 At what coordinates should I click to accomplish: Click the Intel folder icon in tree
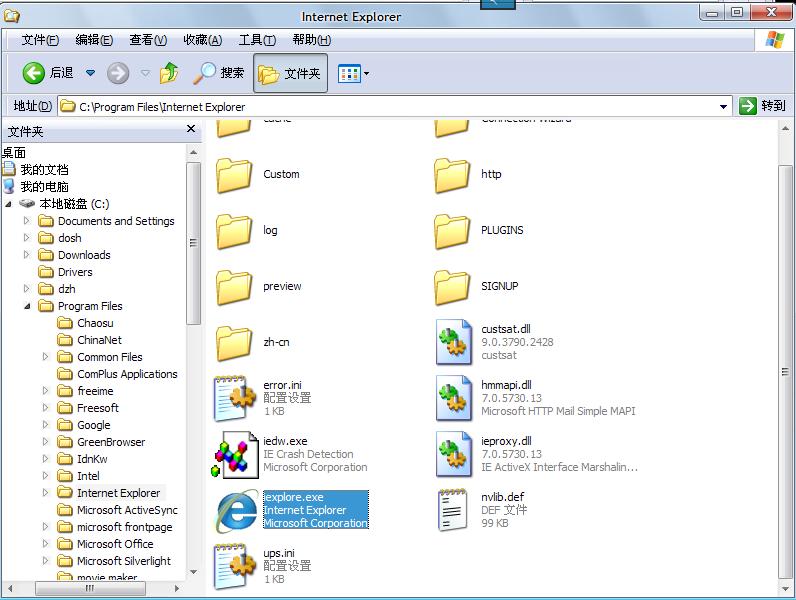pos(65,476)
